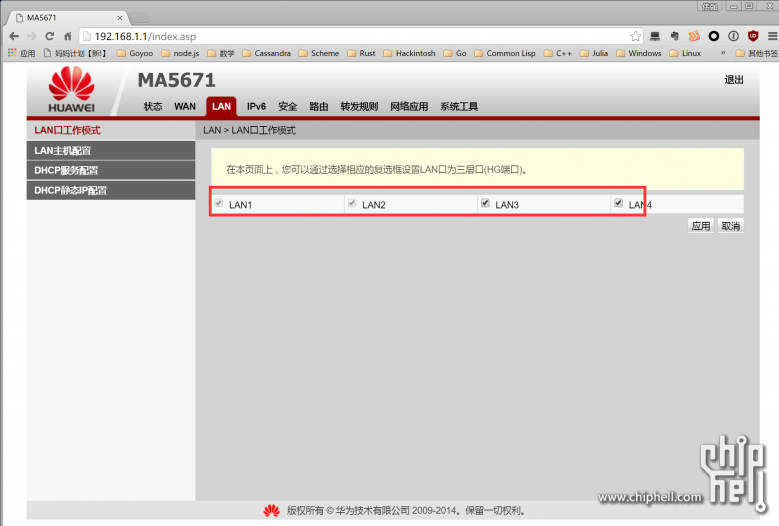This screenshot has width=779, height=526.
Task: Open the Julia bookmark folder
Action: tap(594, 53)
